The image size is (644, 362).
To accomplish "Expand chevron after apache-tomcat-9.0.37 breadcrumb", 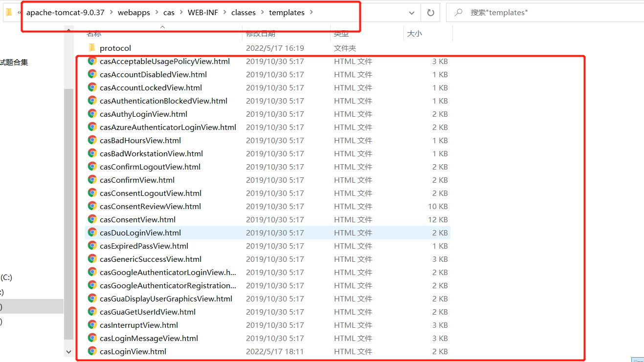I will 111,13.
